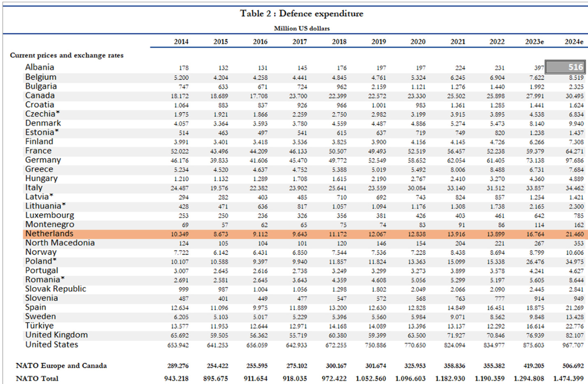Select the Lithuania* row label
The height and width of the screenshot is (384, 588).
point(46,206)
